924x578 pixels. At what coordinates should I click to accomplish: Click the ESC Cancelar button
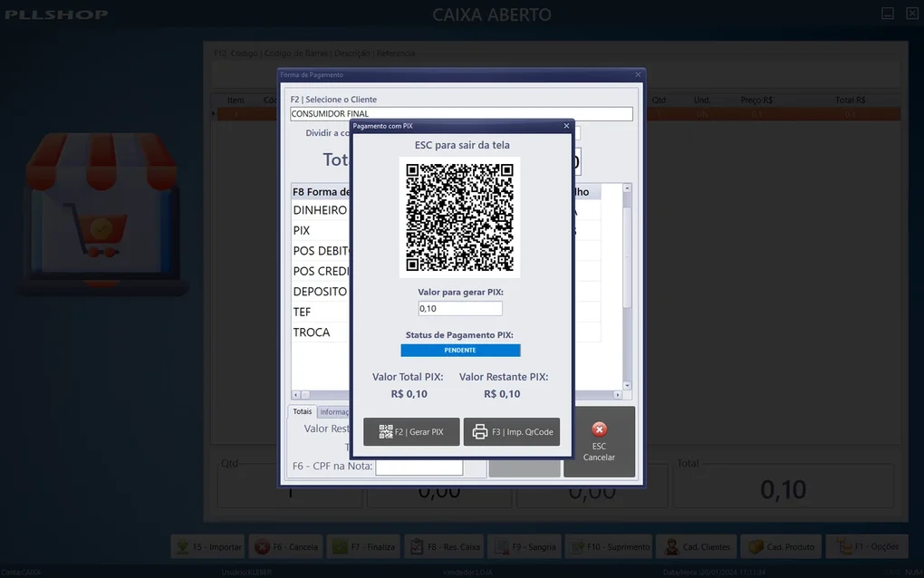pyautogui.click(x=599, y=441)
